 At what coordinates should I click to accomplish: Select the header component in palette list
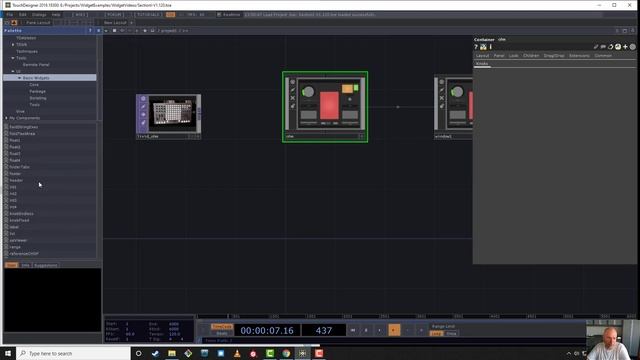pos(16,180)
